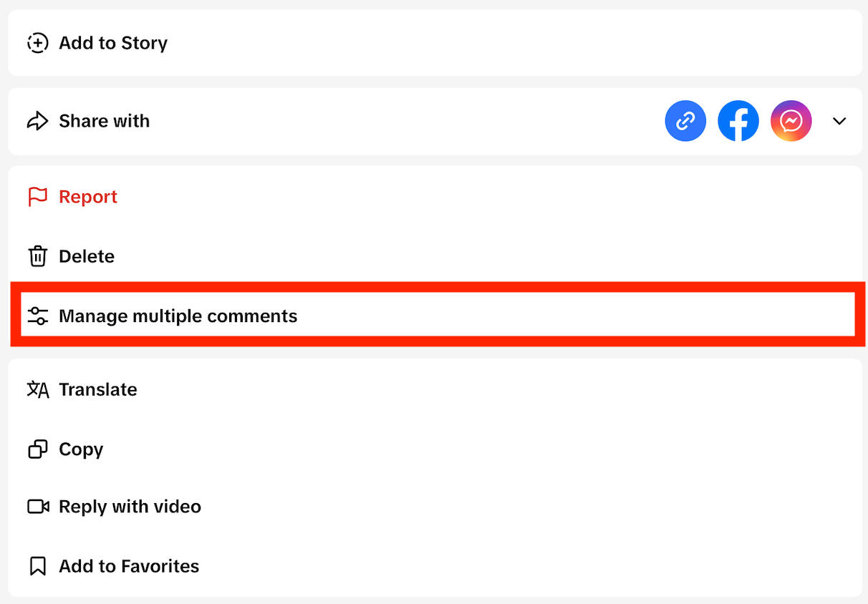Select Reply with video option
Screen dimensions: 868x604
coord(130,507)
